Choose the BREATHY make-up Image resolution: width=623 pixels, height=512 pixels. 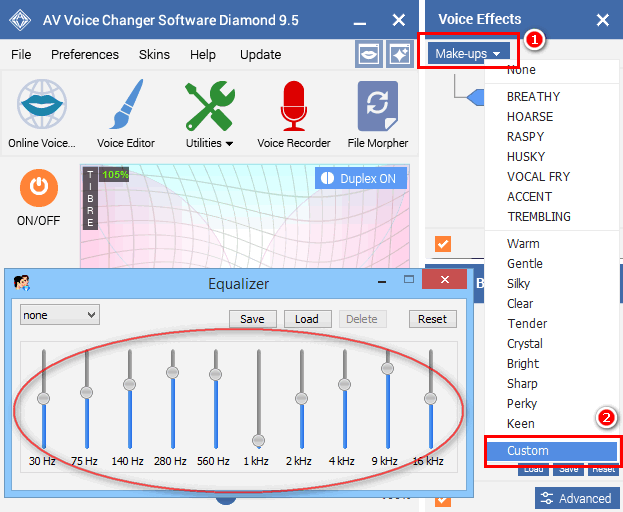coord(552,97)
